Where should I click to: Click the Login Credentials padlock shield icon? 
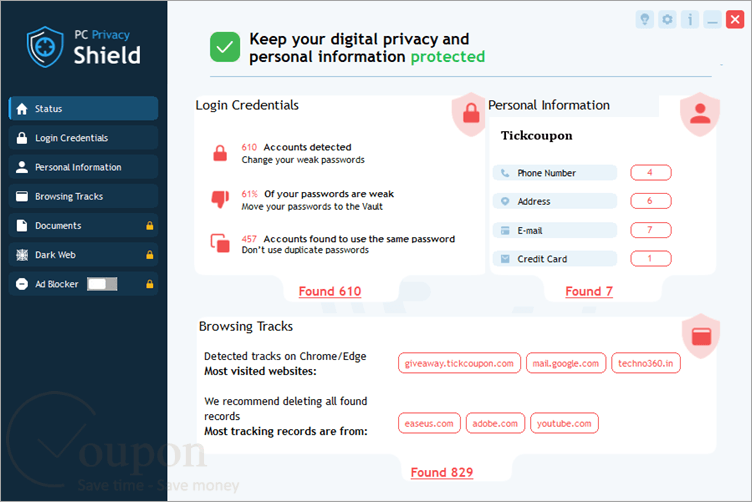tap(470, 114)
